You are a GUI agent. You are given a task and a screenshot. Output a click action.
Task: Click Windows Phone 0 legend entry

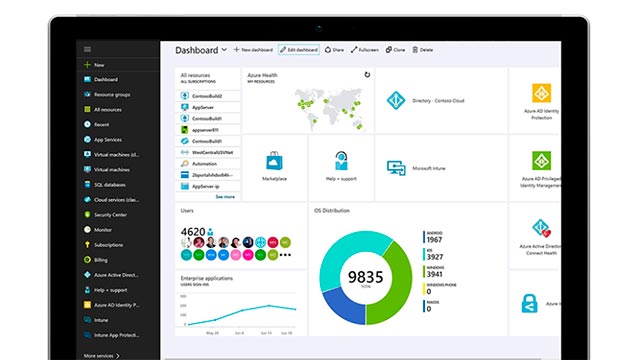point(440,289)
